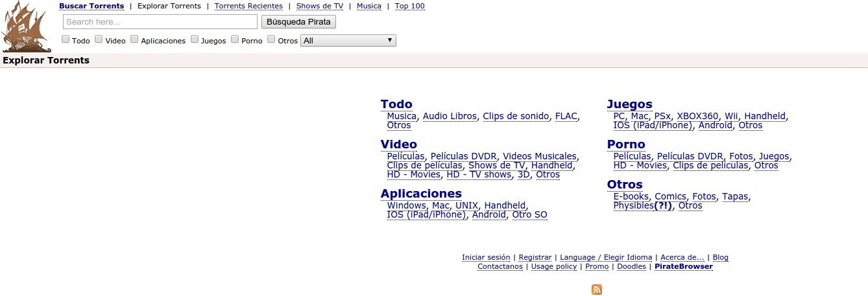Screen dimensions: 868x296
Task: Open the Juegos category heading
Action: click(x=630, y=104)
